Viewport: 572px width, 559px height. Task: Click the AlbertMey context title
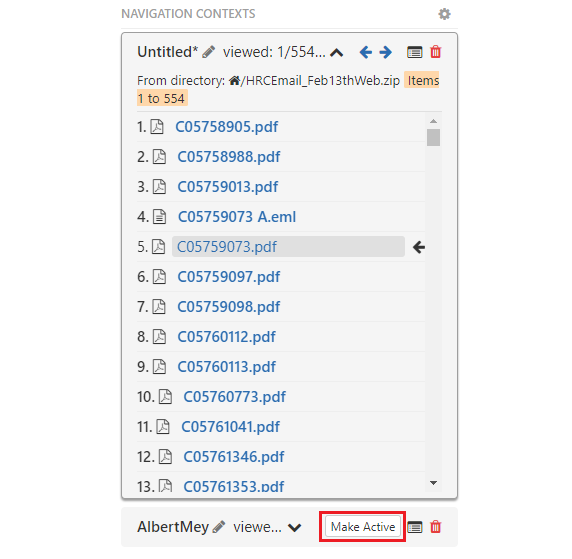coord(173,527)
